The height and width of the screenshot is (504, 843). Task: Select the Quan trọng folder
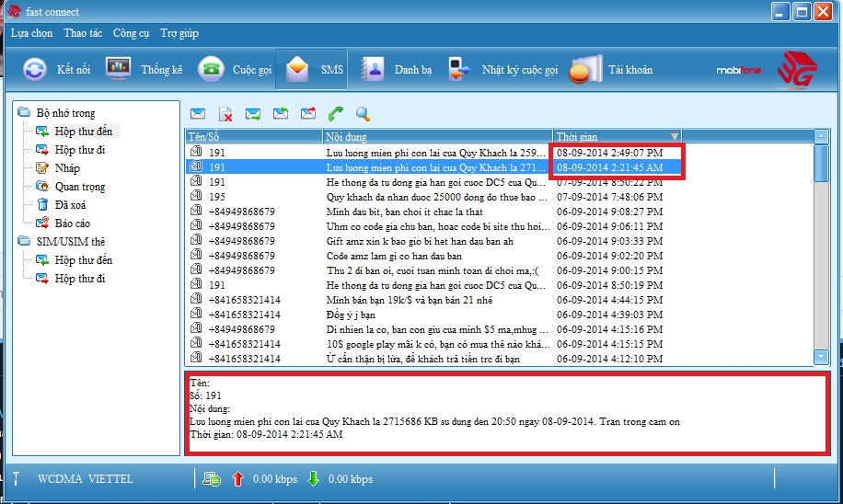click(79, 187)
